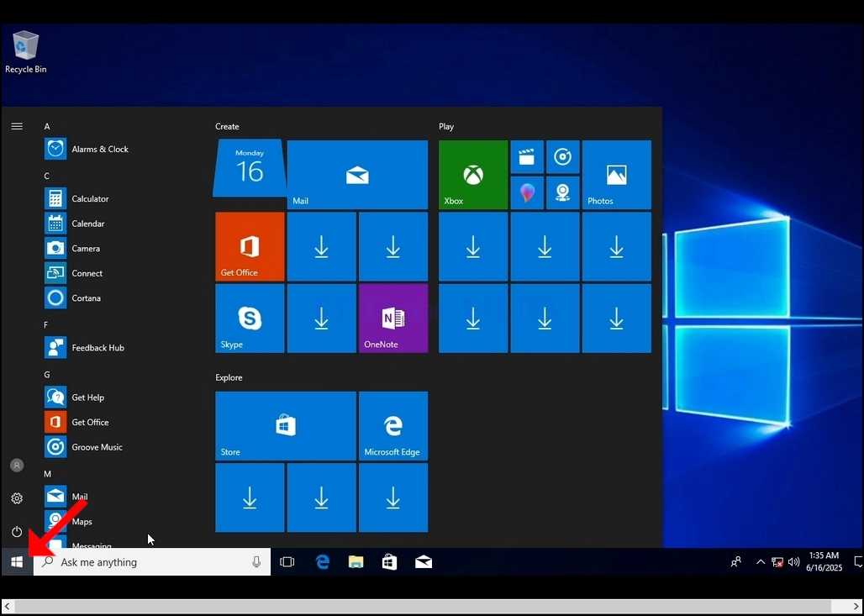This screenshot has width=864, height=616.
Task: Expand the Start menu hamburger button
Action: tap(17, 126)
